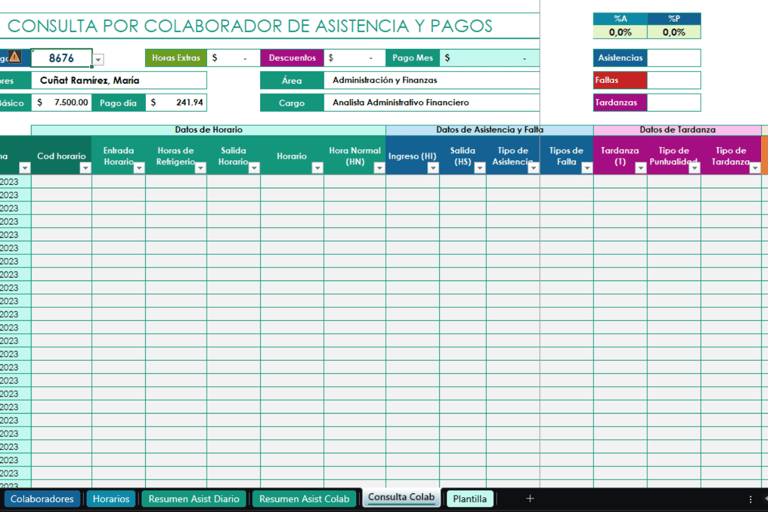
Task: Click the name cell Cuñat Ramírez, María
Action: pyautogui.click(x=119, y=80)
